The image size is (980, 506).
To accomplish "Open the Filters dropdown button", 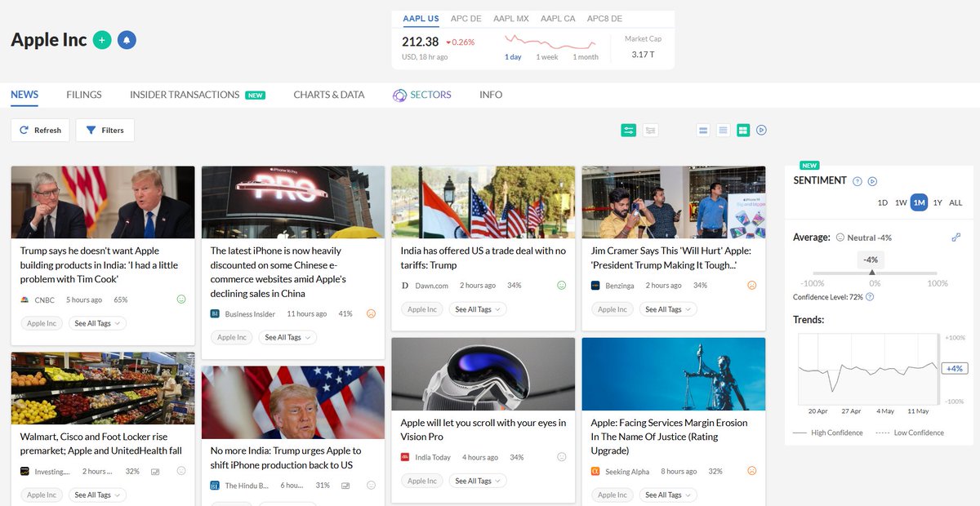I will [105, 130].
